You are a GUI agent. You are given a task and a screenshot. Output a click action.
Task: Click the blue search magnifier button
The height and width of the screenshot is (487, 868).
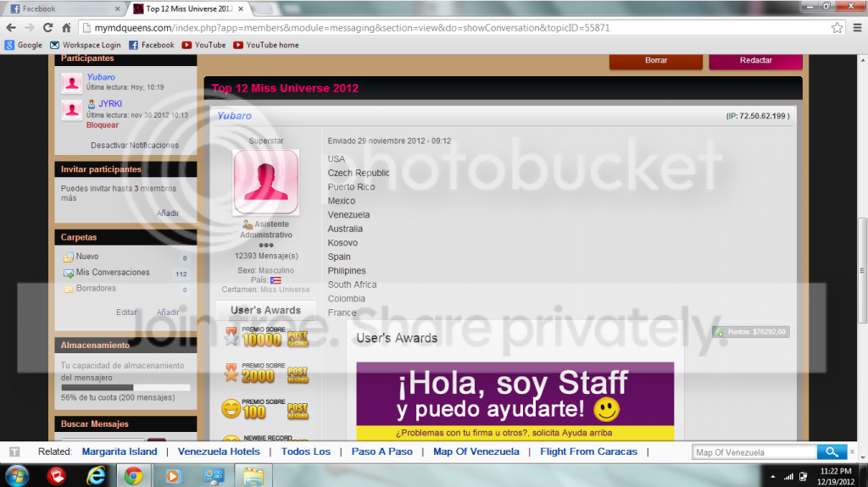coord(832,451)
